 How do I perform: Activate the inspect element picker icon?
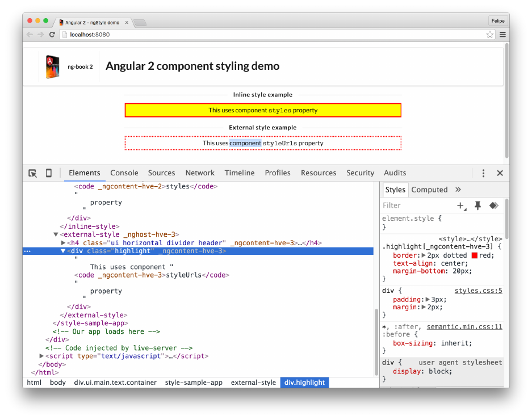point(32,173)
